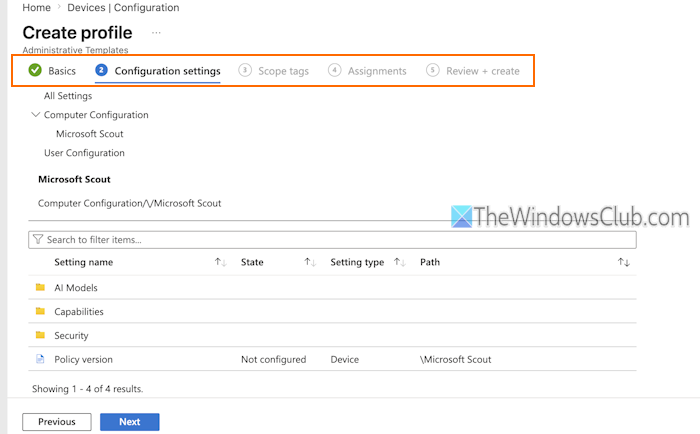Click the \Microsoft Scout path cell
This screenshot has width=700, height=434.
pyautogui.click(x=455, y=359)
